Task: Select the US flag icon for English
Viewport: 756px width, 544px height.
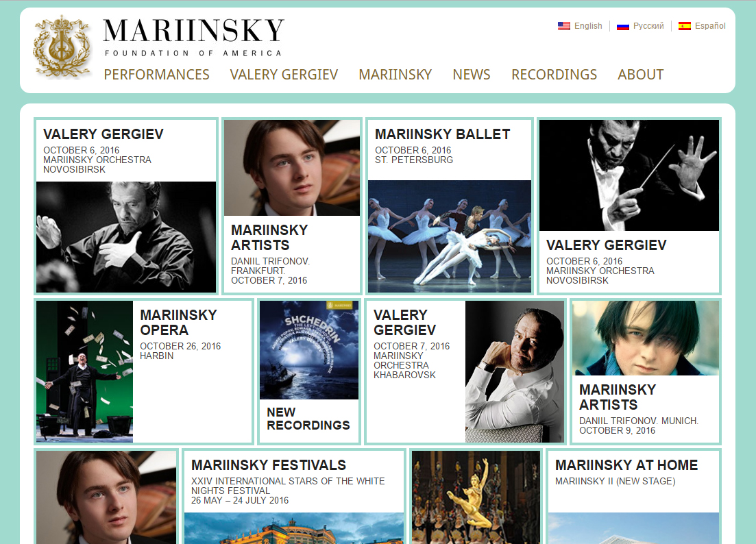Action: (x=563, y=26)
